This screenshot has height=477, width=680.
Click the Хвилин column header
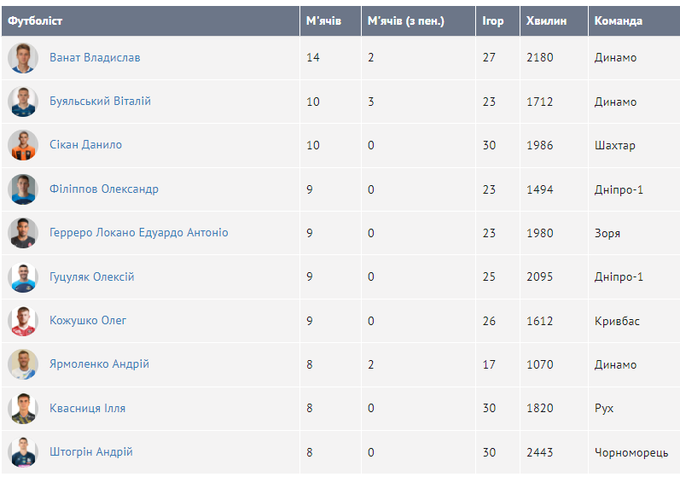545,21
